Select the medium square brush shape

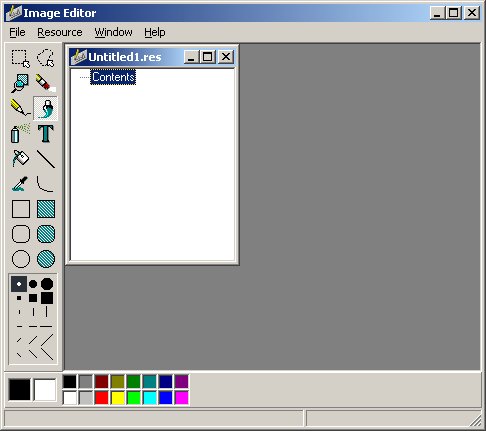[x=33, y=298]
